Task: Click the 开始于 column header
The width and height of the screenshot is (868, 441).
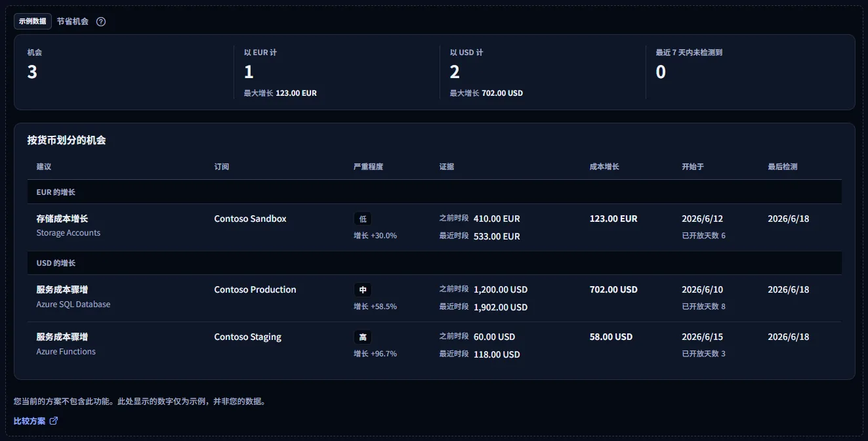Action: pos(693,167)
